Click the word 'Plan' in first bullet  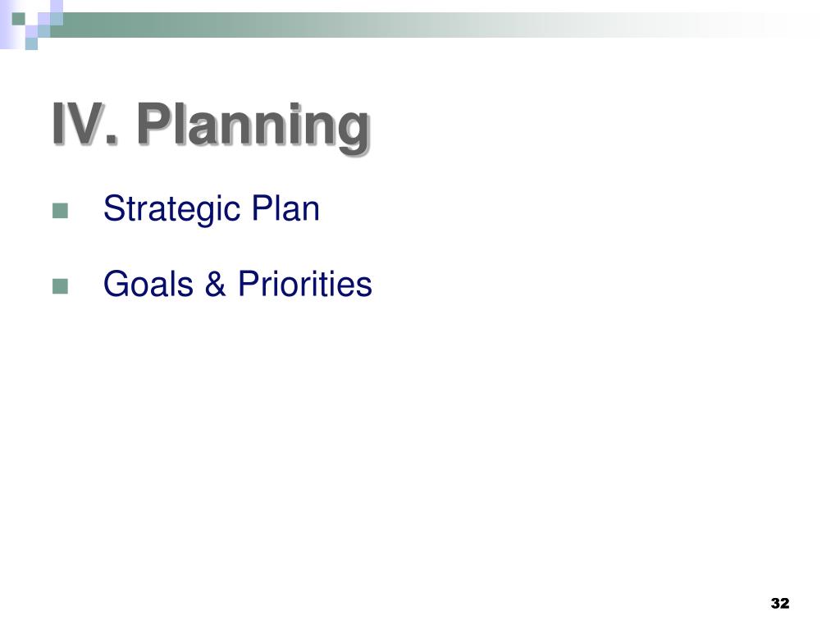[285, 208]
